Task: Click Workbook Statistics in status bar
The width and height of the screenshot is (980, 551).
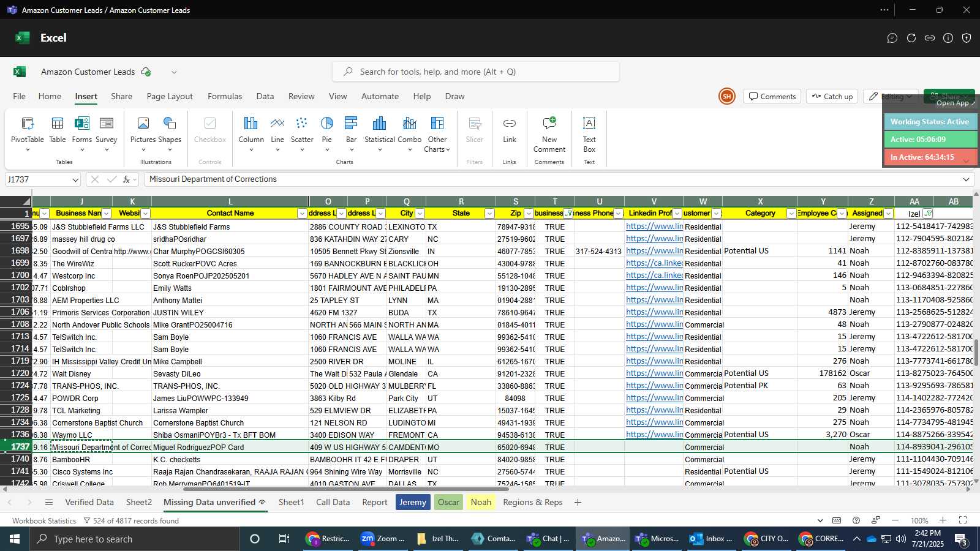Action: coord(44,521)
